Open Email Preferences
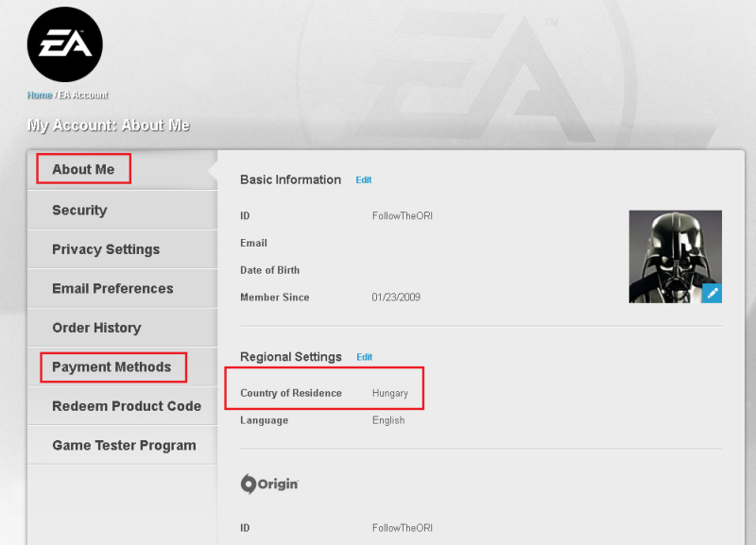756x545 pixels. tap(112, 289)
